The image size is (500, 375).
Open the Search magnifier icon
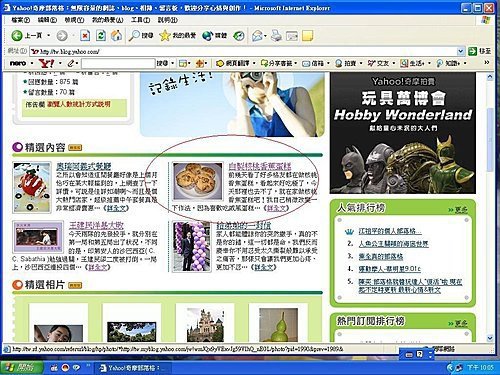pyautogui.click(x=134, y=36)
